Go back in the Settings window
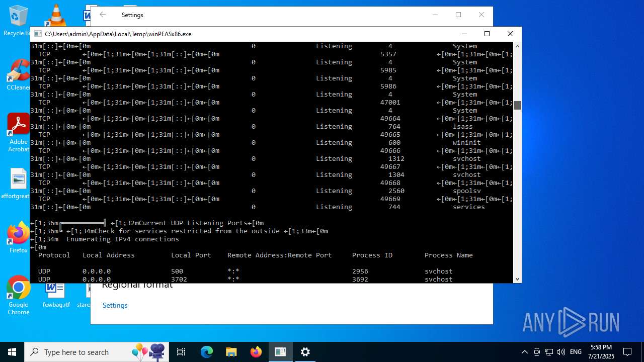644x362 pixels. (x=103, y=15)
